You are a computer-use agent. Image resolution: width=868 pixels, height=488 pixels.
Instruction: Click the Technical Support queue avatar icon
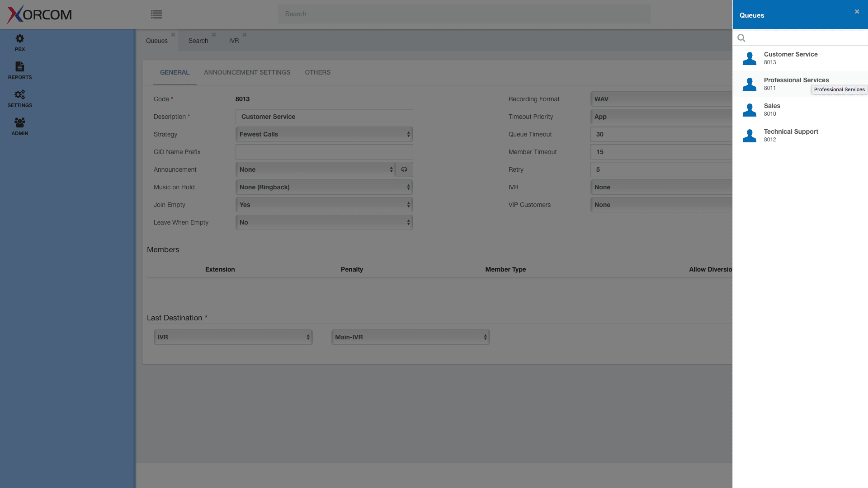(750, 136)
